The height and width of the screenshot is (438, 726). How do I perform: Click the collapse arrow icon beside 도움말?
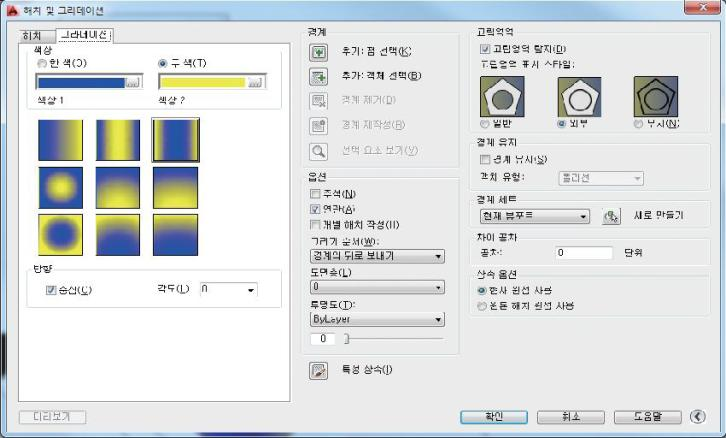point(698,417)
